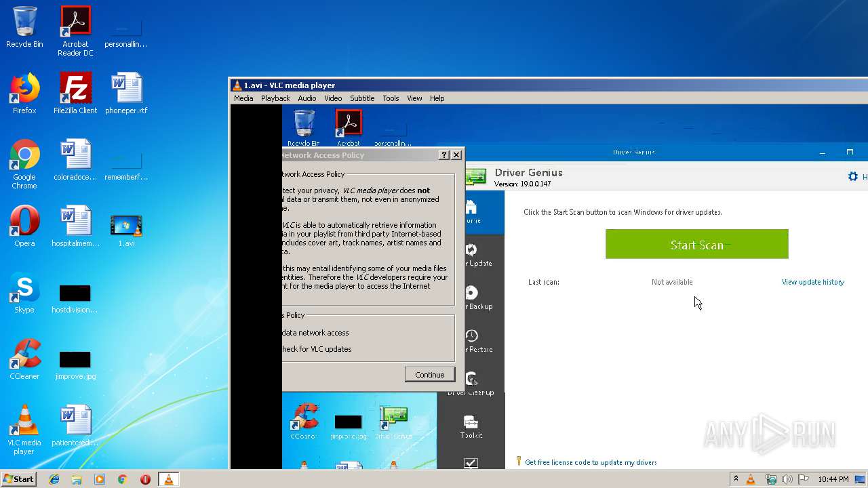Launch Acrobat Reader DC shortcut

(x=75, y=31)
